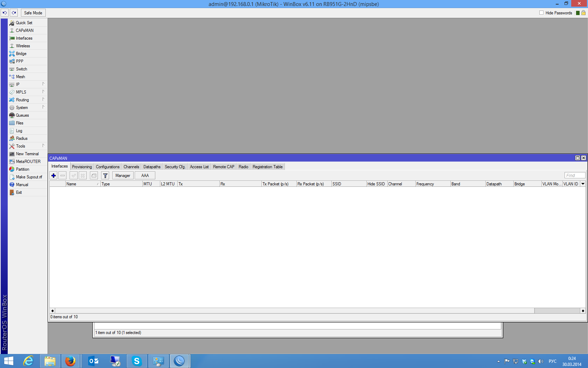This screenshot has width=588, height=368.
Task: Click the Windows Start button
Action: click(9, 361)
